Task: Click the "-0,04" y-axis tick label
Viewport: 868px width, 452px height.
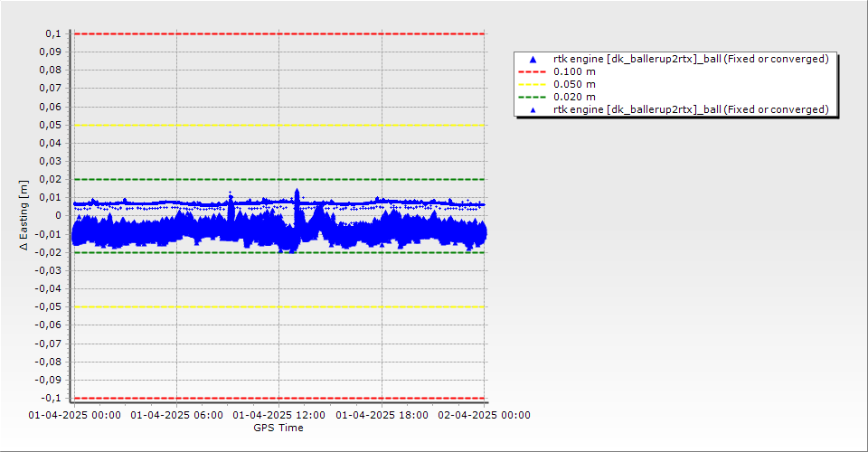Action: [49, 288]
